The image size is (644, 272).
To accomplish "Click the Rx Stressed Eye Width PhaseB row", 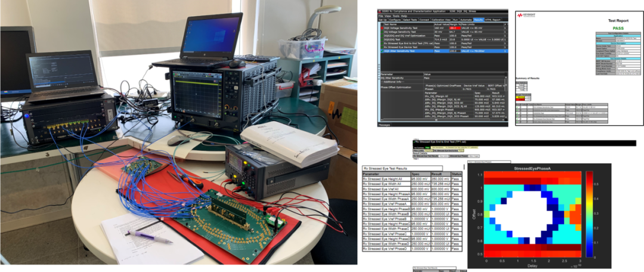I will (x=413, y=214).
